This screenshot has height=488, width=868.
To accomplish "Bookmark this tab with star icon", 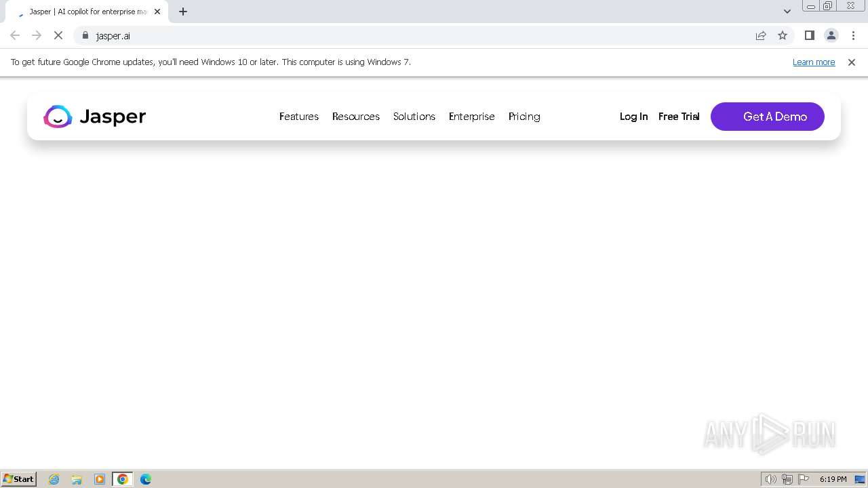I will click(783, 35).
